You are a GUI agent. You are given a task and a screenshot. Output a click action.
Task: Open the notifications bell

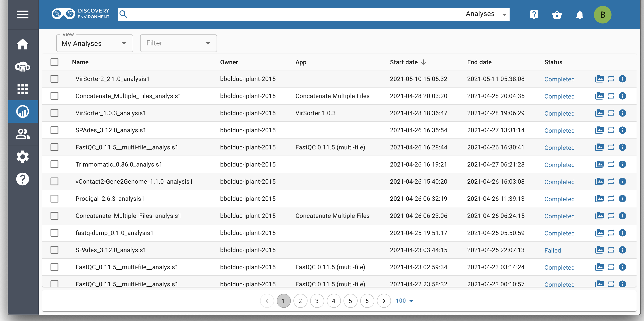pos(579,14)
